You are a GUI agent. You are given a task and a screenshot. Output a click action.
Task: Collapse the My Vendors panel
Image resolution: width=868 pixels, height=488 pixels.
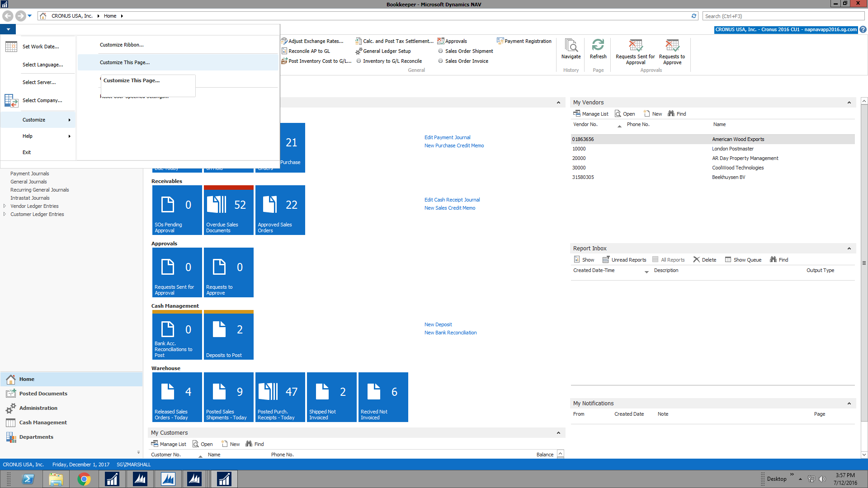pyautogui.click(x=849, y=103)
